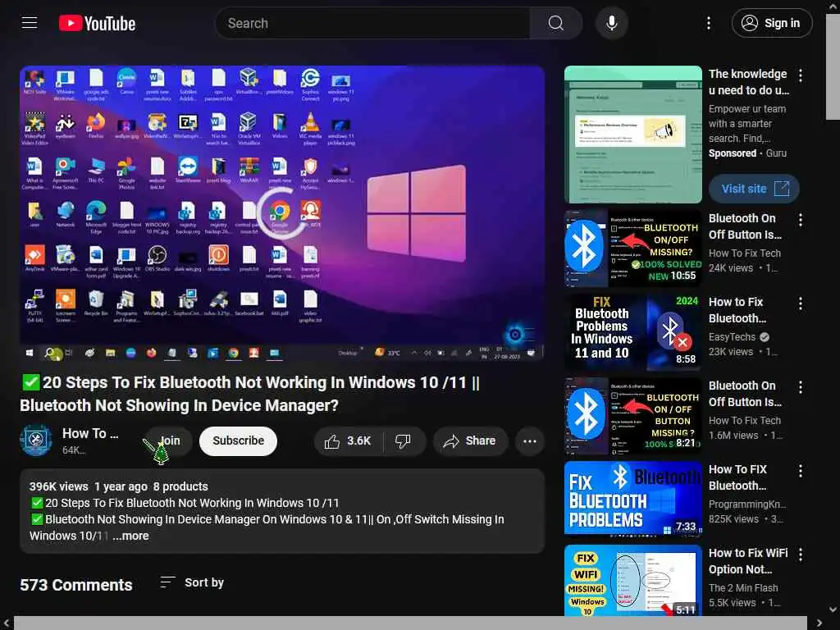Open the settings three-dot menu in header
The width and height of the screenshot is (840, 630).
708,23
